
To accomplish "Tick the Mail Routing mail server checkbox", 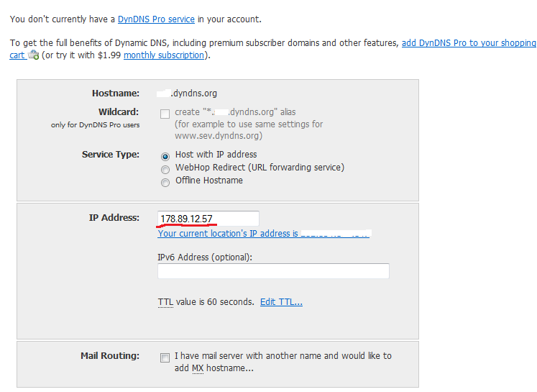I will pyautogui.click(x=165, y=357).
